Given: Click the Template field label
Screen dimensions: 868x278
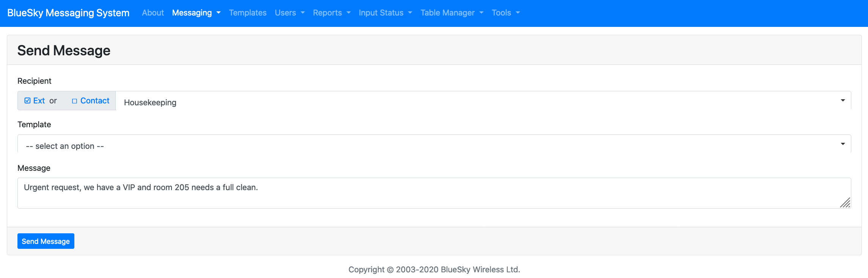Looking at the screenshot, I should tap(34, 125).
